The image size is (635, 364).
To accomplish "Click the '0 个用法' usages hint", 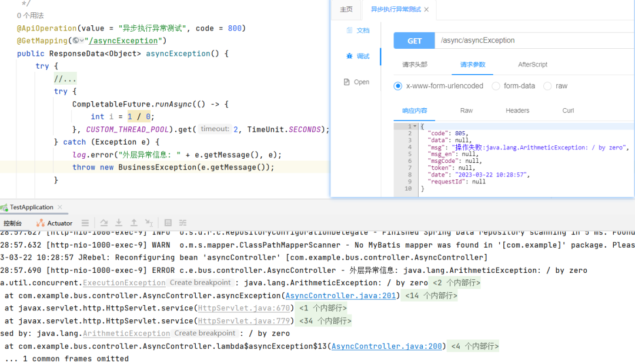I will (31, 15).
